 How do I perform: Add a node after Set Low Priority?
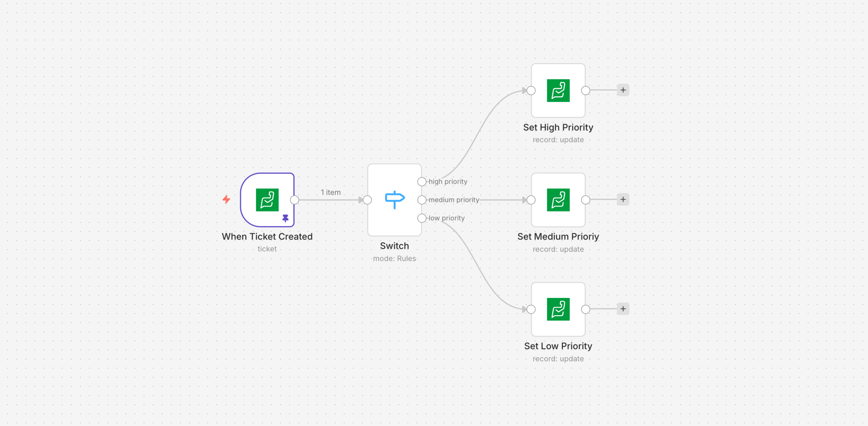[622, 309]
